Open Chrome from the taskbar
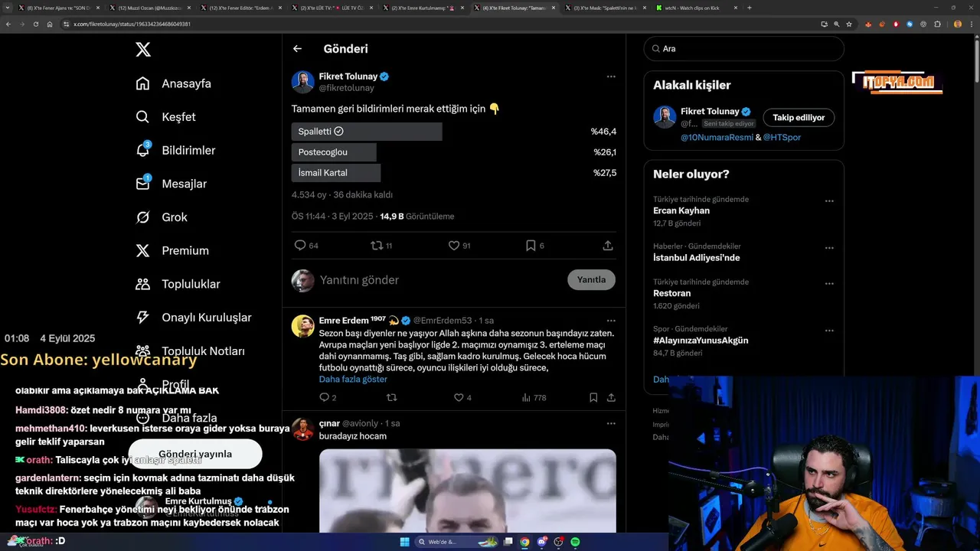980x551 pixels. [x=524, y=542]
